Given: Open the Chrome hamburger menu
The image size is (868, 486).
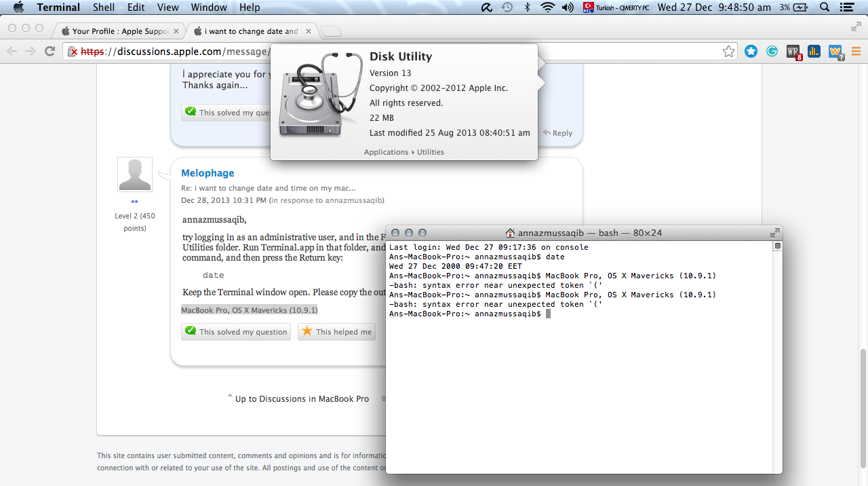Looking at the screenshot, I should pos(856,51).
